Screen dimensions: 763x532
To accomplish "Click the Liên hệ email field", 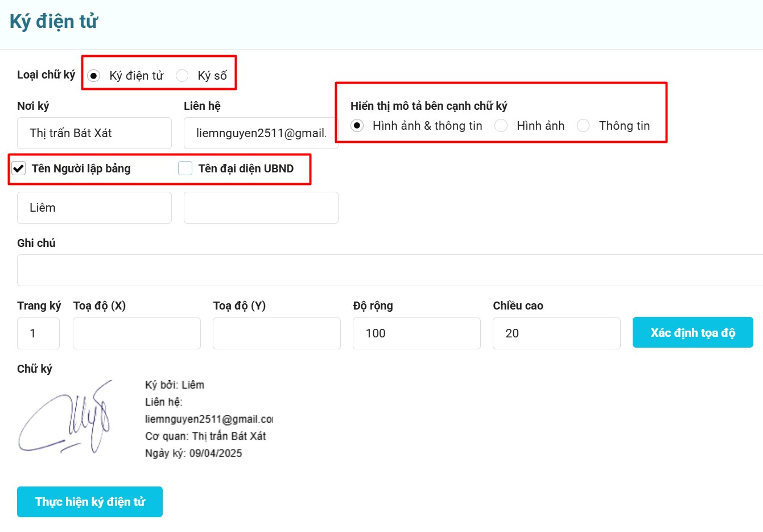I will click(261, 133).
